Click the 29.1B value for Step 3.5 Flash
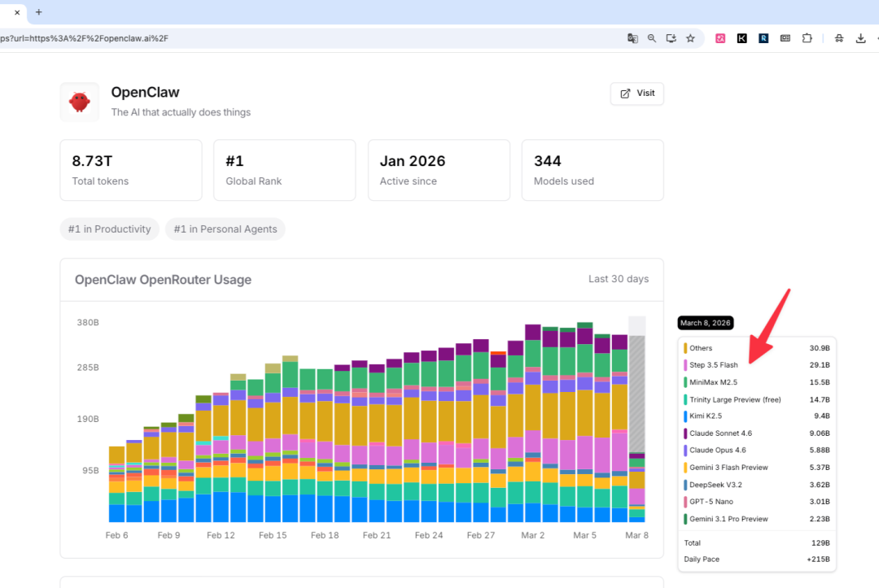The height and width of the screenshot is (588, 879). coord(819,365)
